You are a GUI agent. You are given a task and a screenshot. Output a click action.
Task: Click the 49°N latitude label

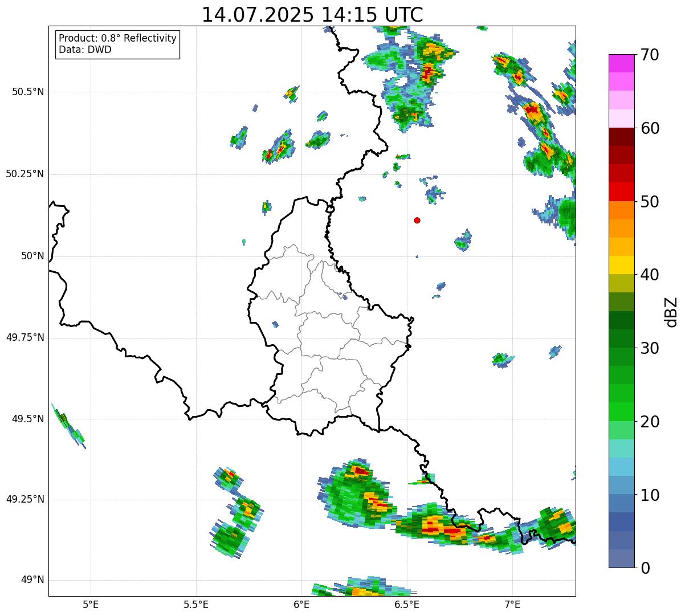pyautogui.click(x=33, y=580)
